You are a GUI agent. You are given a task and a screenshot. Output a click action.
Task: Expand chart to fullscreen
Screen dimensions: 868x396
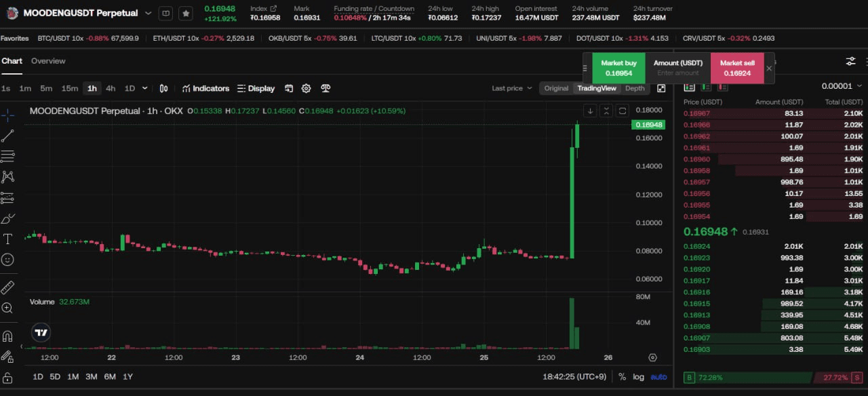click(661, 88)
